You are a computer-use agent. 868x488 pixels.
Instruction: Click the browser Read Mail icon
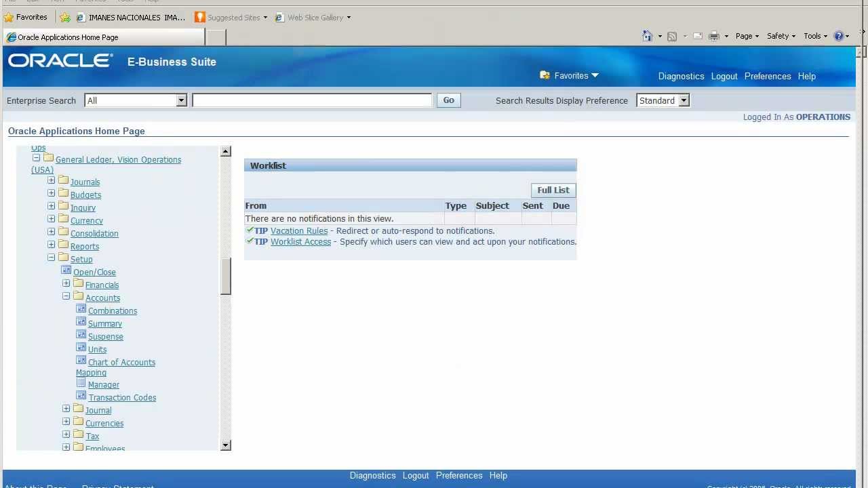[x=698, y=36]
